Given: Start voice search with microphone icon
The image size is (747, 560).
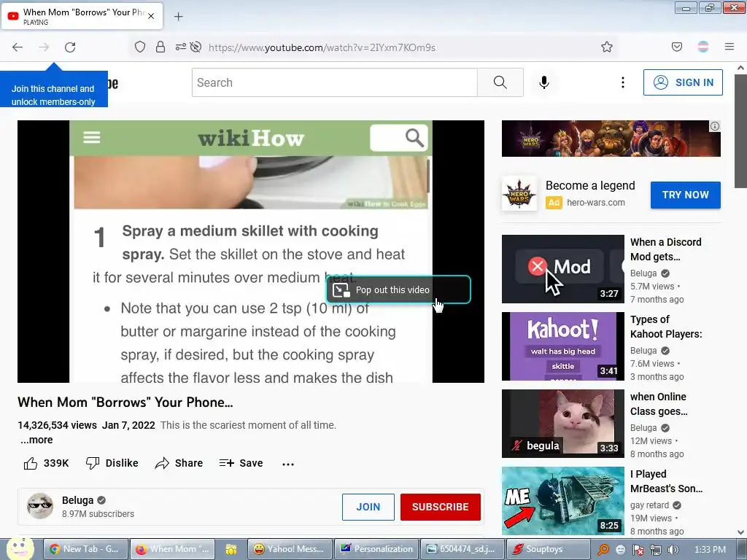Looking at the screenshot, I should tap(544, 82).
